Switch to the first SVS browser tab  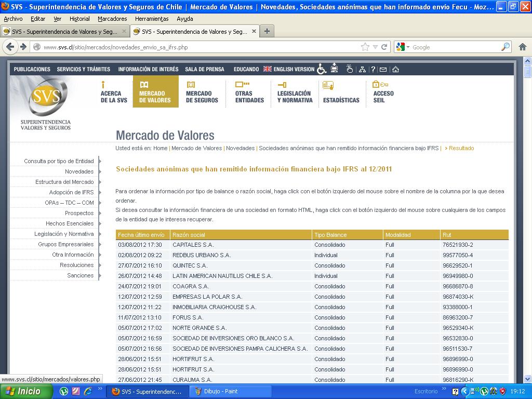click(x=64, y=31)
